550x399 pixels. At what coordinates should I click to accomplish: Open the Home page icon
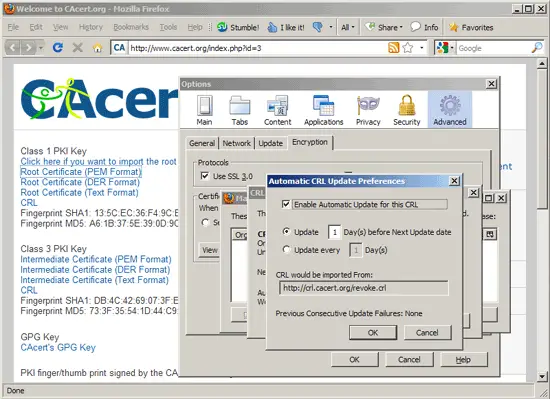(x=98, y=48)
